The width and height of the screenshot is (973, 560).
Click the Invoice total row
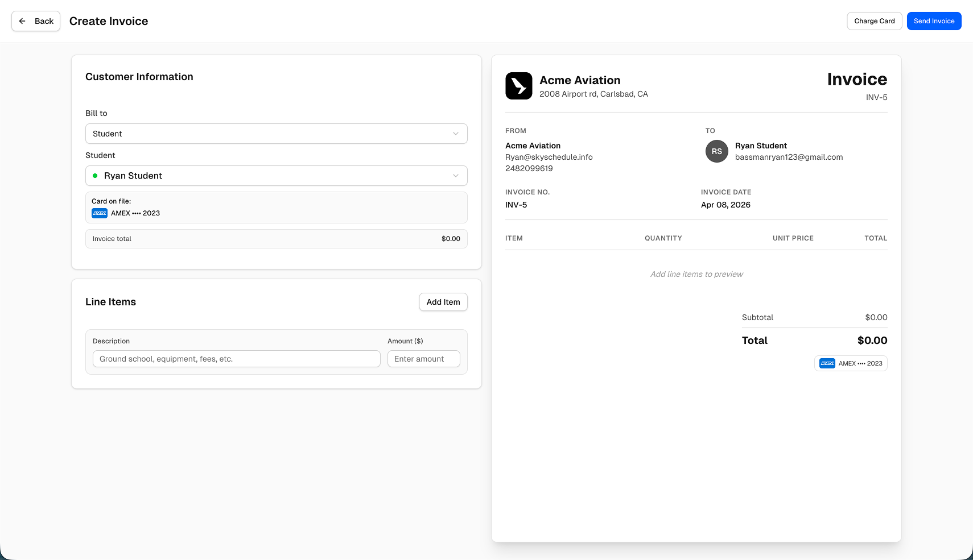click(x=275, y=239)
